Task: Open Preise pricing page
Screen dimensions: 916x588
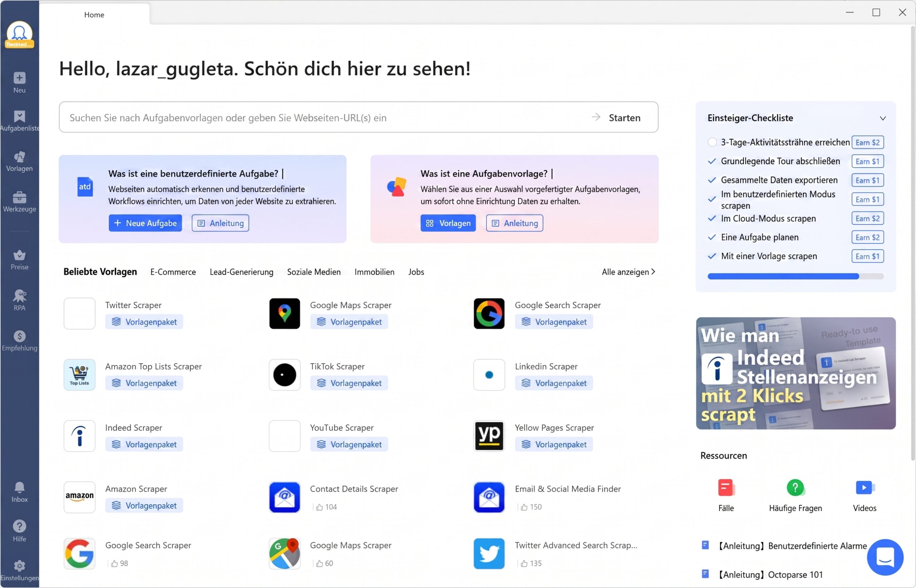Action: point(19,259)
